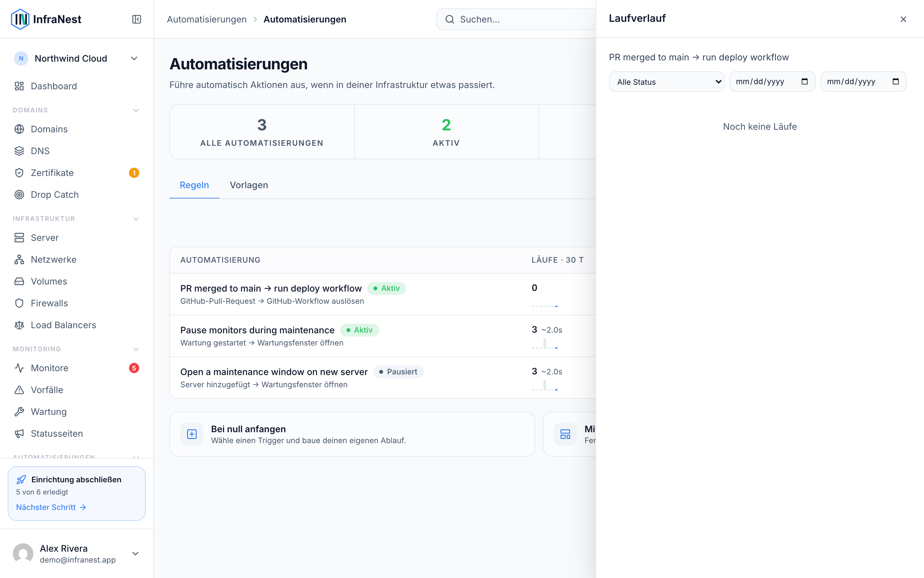This screenshot has width=924, height=578.
Task: Click Nächster Schritt link
Action: (x=51, y=507)
